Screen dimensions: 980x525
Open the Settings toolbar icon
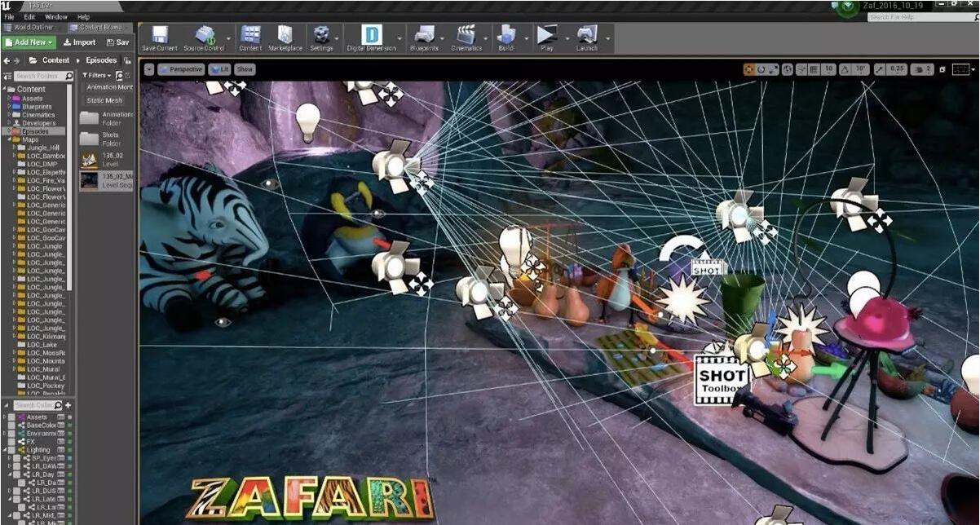pos(321,37)
